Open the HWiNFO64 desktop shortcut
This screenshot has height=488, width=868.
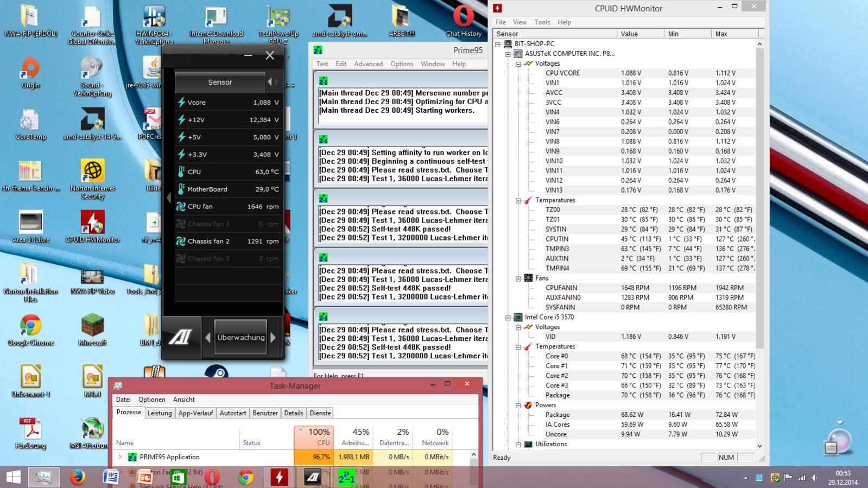point(154,26)
